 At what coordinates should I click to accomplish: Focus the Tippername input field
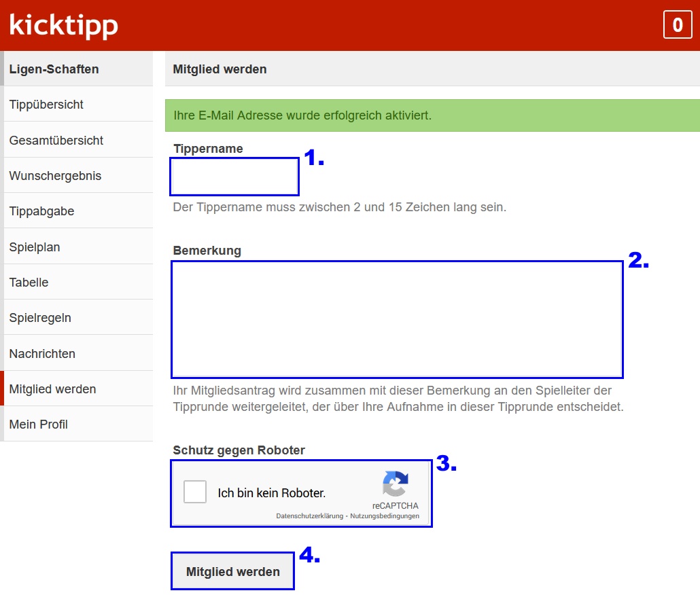coord(234,177)
